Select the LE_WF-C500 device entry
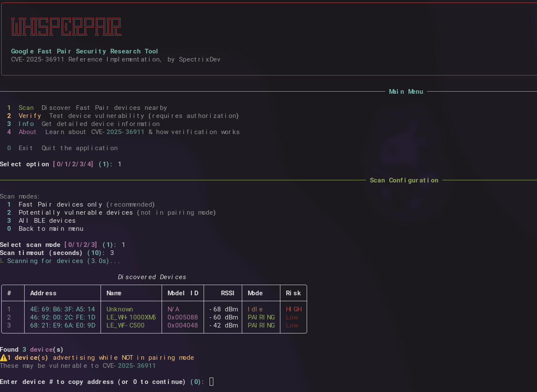Viewport: 537px width, 392px height. pyautogui.click(x=126, y=325)
